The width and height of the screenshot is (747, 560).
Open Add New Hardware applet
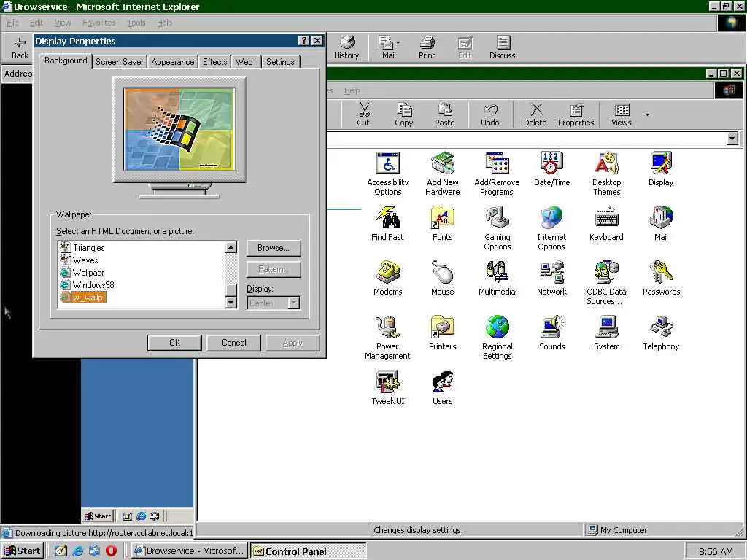tap(443, 174)
